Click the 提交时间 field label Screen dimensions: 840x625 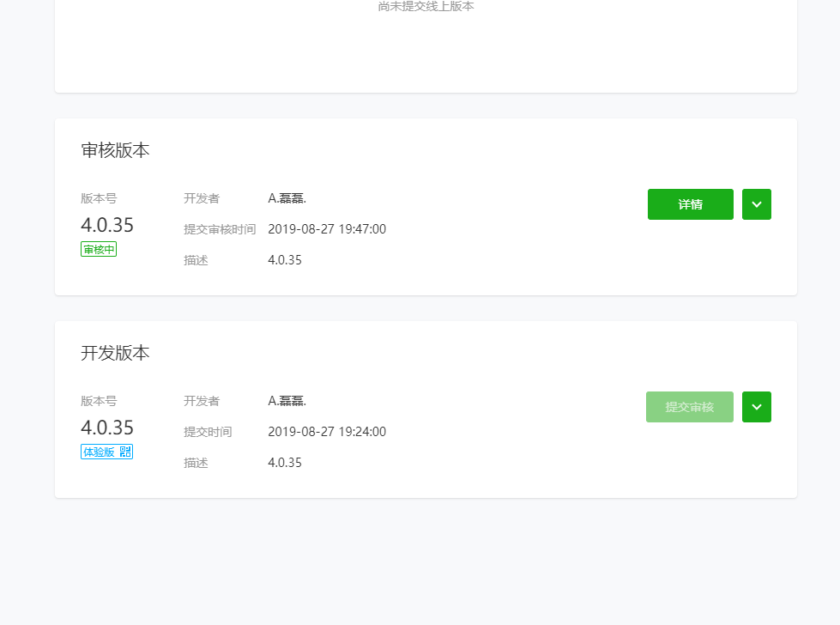coord(208,432)
